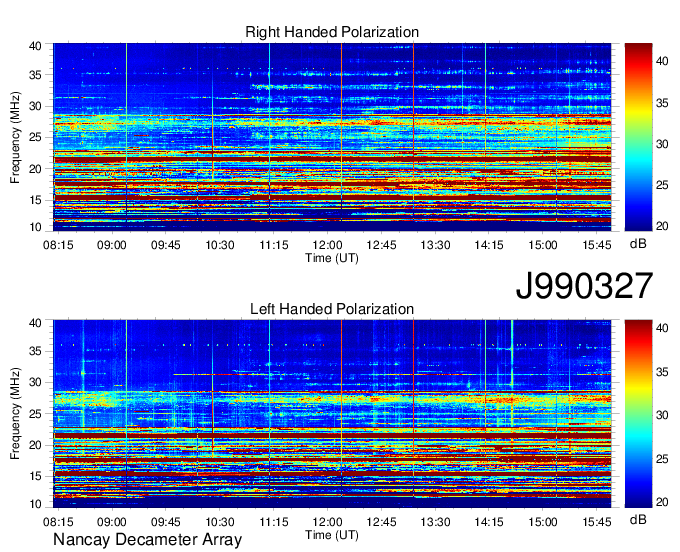Click the 12:00 time tick under Left Handed plot

click(x=327, y=522)
